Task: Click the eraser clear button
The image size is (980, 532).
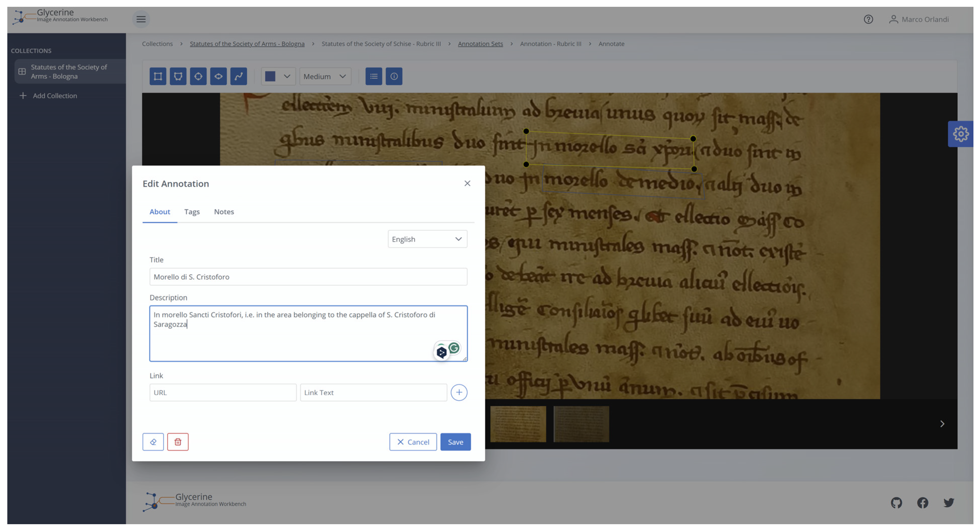Action: pos(153,442)
